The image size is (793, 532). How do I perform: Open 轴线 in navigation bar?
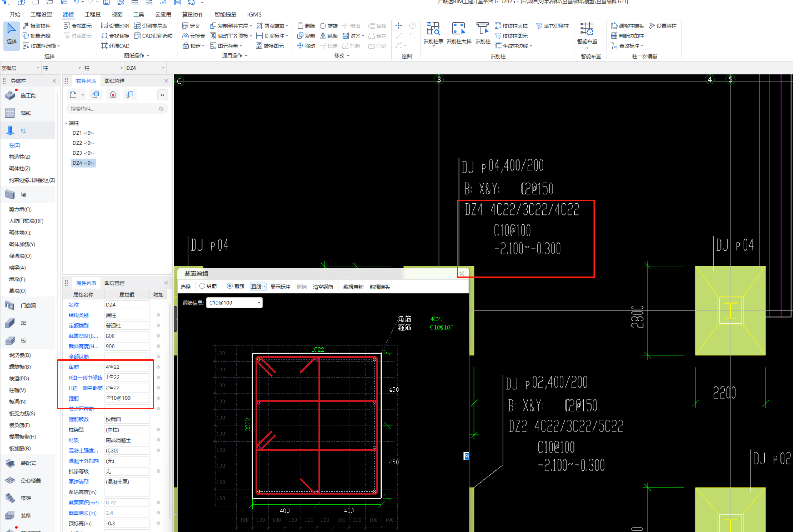[x=28, y=113]
